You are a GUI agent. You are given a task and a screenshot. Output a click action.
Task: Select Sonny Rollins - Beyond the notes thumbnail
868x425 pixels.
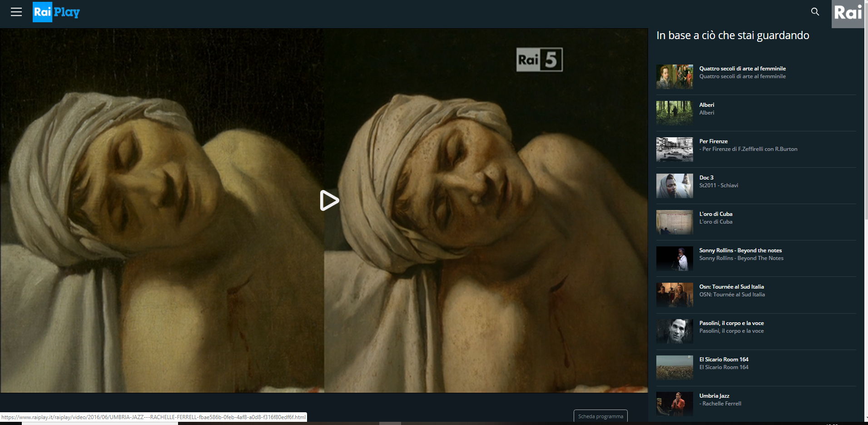click(x=675, y=258)
